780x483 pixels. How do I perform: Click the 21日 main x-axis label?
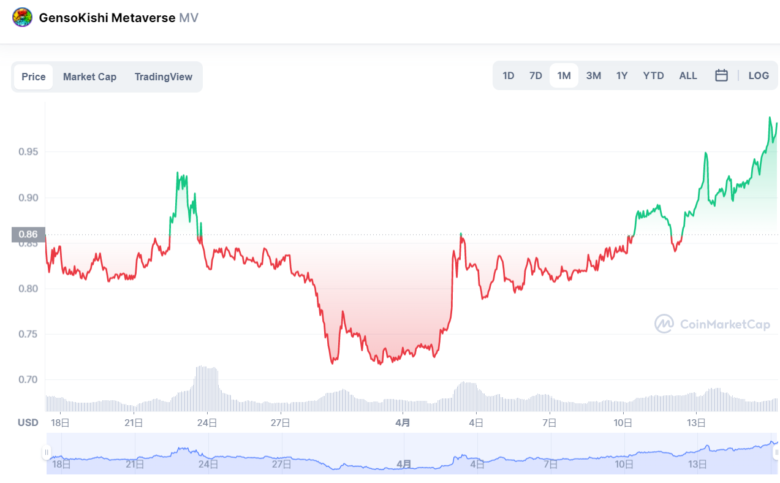click(133, 423)
